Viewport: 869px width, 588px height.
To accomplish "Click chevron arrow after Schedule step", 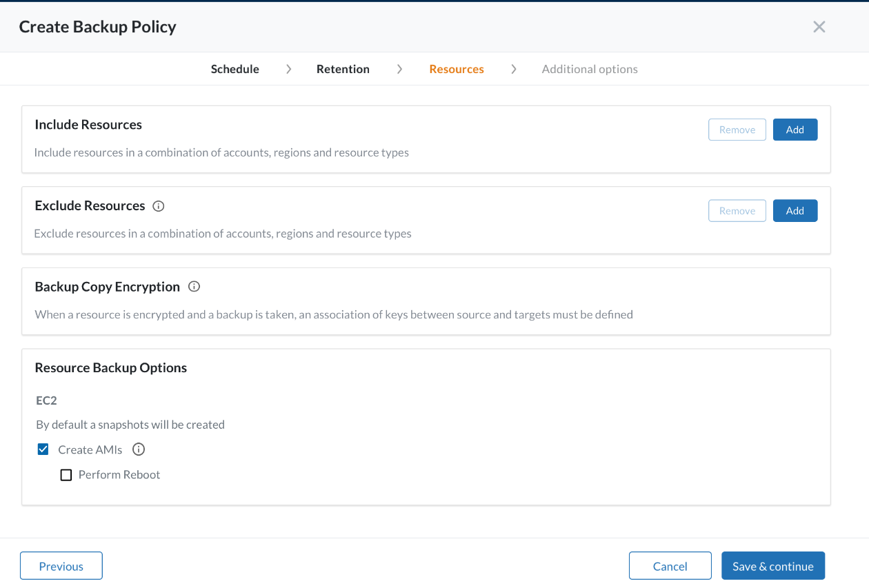I will (288, 69).
